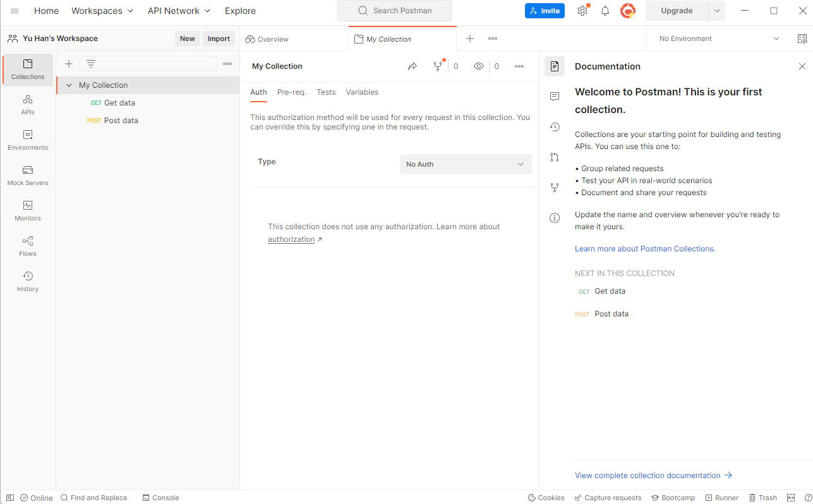Open the No Auth type dropdown
This screenshot has height=504, width=813.
[466, 164]
